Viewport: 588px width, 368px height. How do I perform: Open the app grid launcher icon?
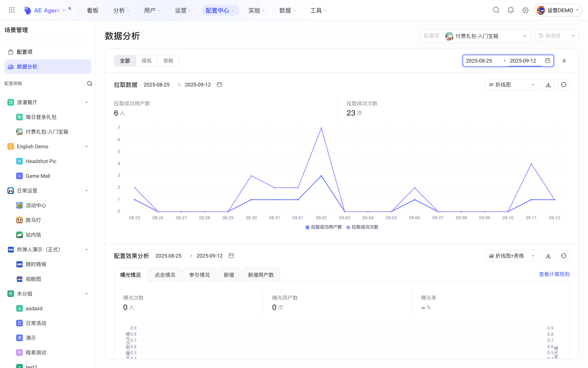(x=12, y=10)
